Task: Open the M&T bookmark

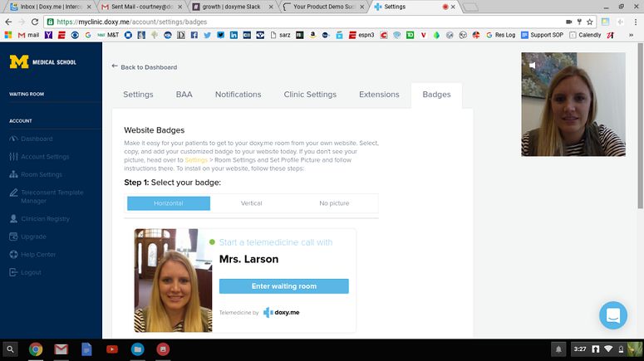Action: (x=108, y=36)
